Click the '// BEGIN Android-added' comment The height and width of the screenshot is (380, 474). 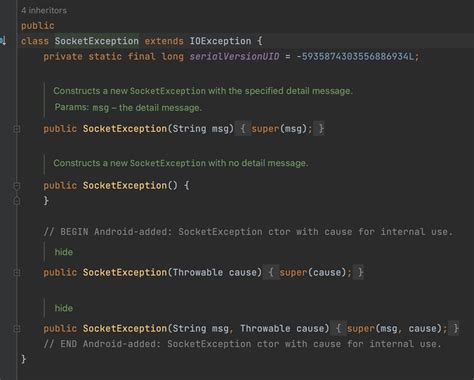pos(248,232)
